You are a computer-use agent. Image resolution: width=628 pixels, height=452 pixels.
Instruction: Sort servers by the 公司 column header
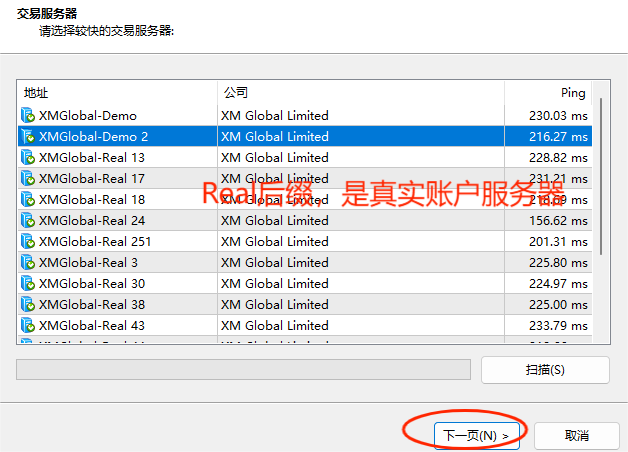click(361, 93)
